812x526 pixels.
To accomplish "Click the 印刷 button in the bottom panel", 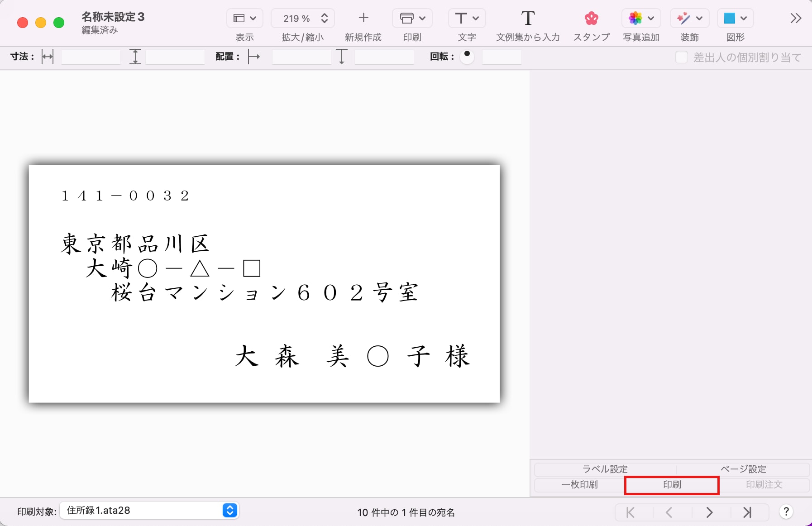I will click(672, 484).
